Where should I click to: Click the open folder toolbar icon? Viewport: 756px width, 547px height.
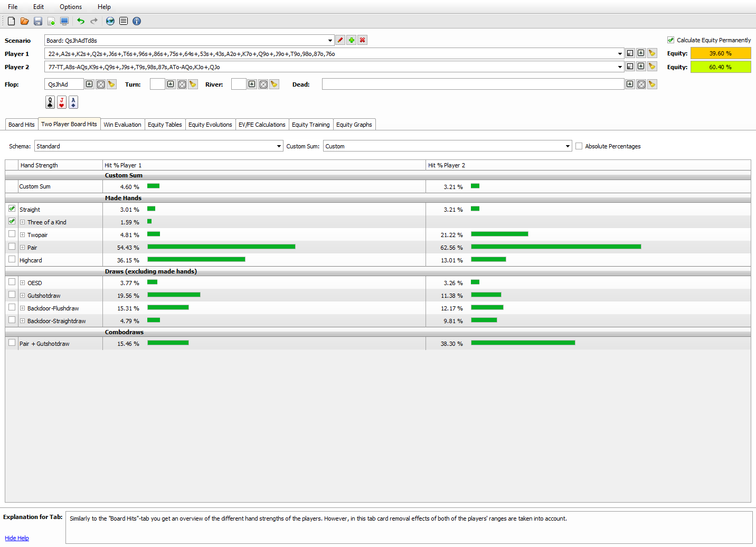point(25,21)
